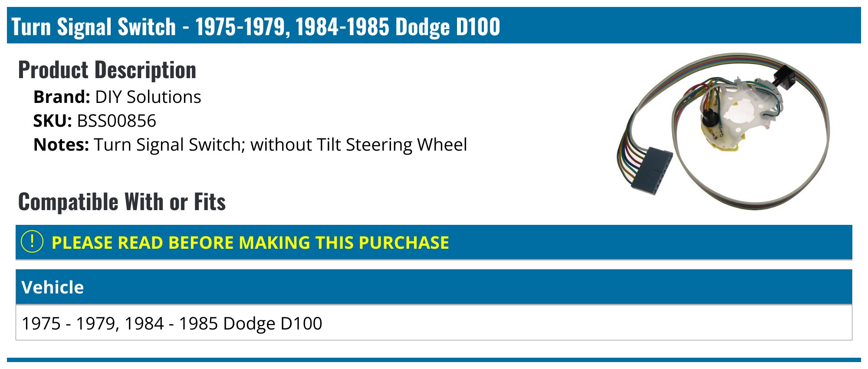Select the 1975 - 1979, 1984 - 1985 Dodge D100 row
This screenshot has height=369, width=868.
coord(172,323)
